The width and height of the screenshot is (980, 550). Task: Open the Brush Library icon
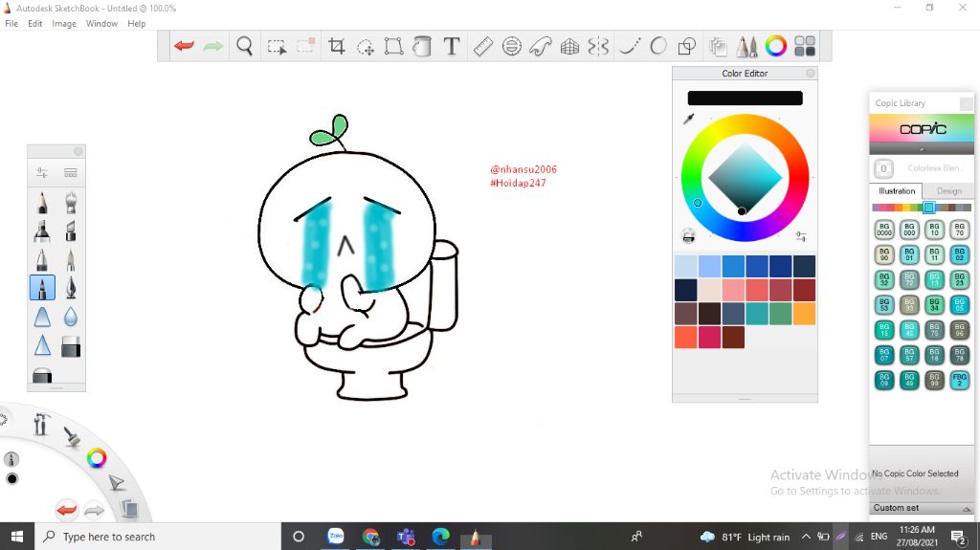(x=71, y=172)
